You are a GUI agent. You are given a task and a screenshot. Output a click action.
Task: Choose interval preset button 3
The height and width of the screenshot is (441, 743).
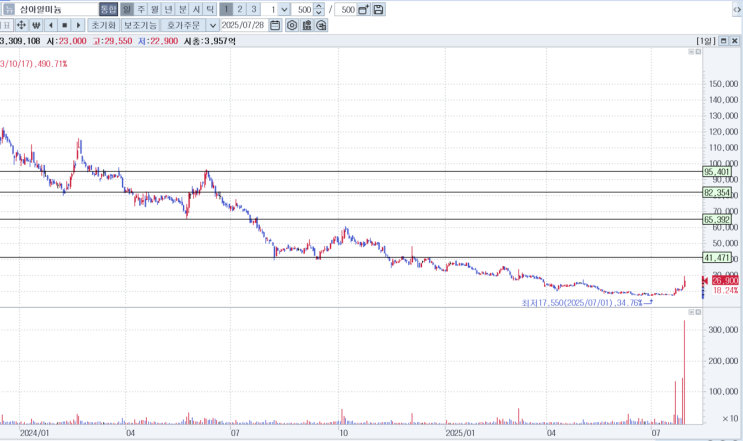254,9
